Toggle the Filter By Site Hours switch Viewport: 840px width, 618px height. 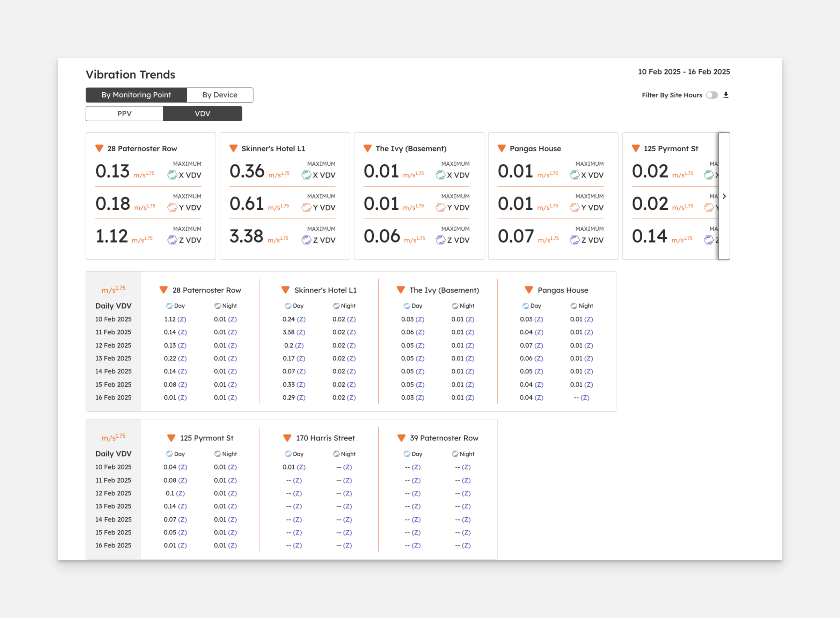pyautogui.click(x=712, y=95)
